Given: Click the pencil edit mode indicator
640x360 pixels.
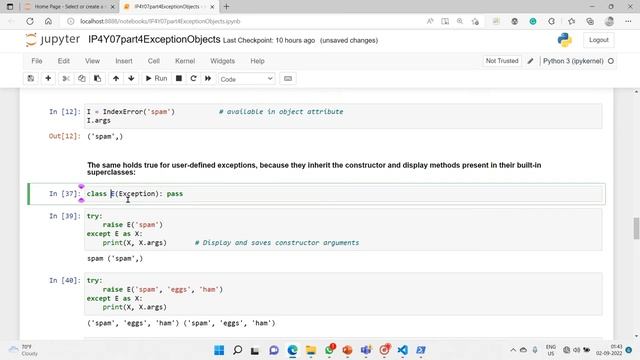Looking at the screenshot, I should tap(530, 61).
